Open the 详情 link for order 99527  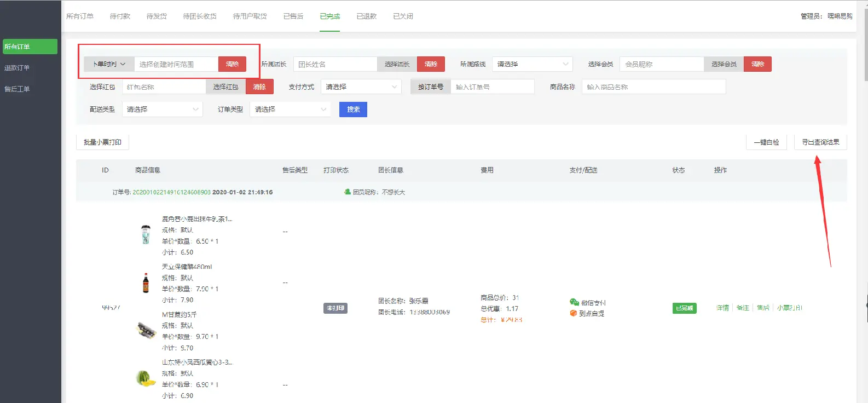coord(722,308)
